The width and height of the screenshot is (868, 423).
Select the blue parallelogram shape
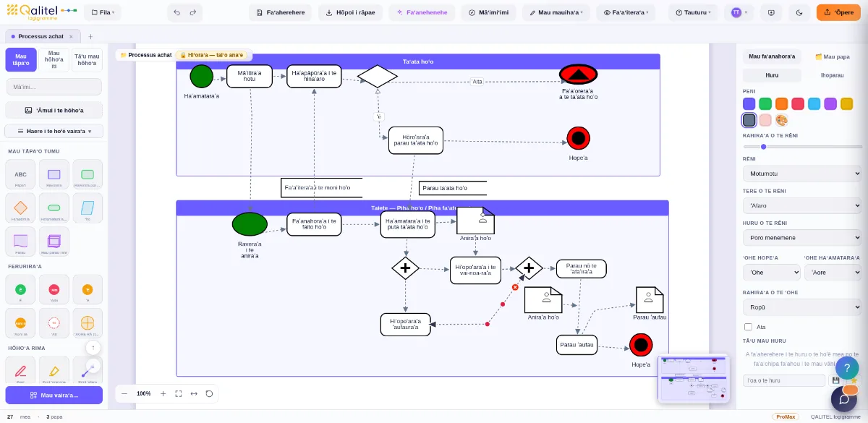88,208
